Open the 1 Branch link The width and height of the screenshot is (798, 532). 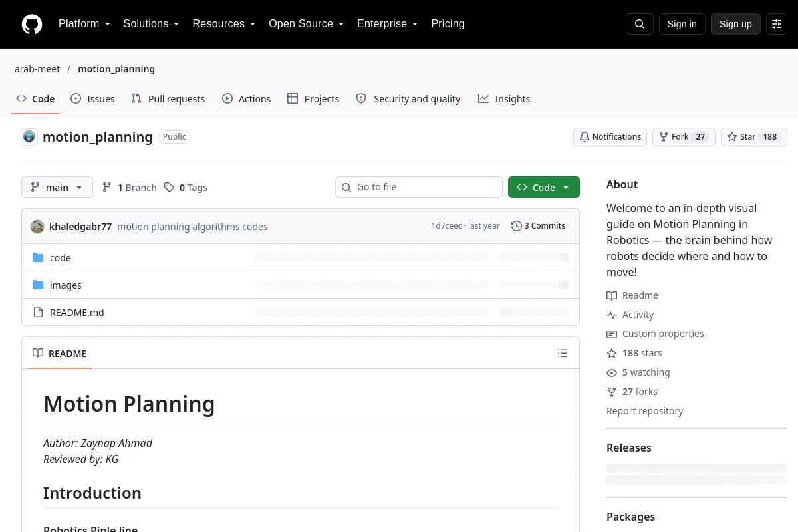130,188
